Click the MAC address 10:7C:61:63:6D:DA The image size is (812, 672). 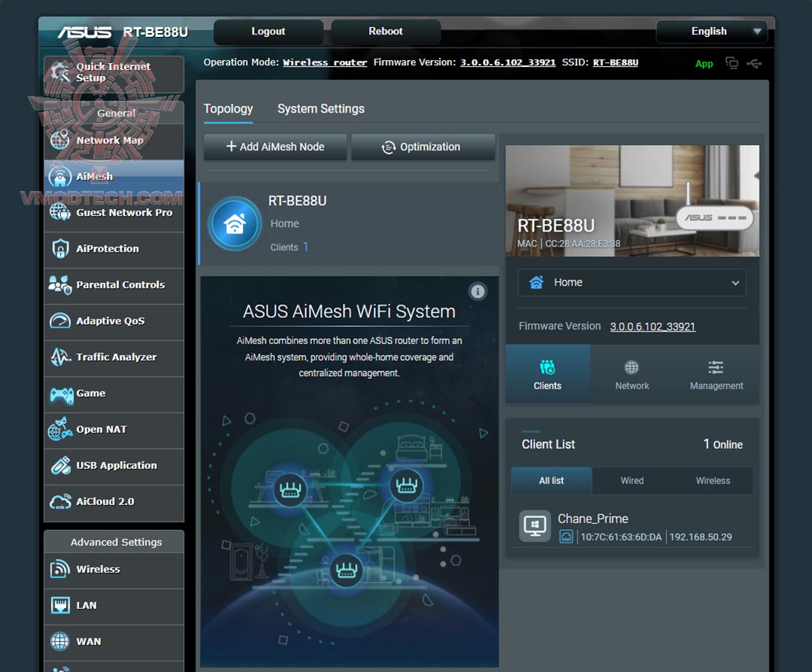click(x=621, y=537)
